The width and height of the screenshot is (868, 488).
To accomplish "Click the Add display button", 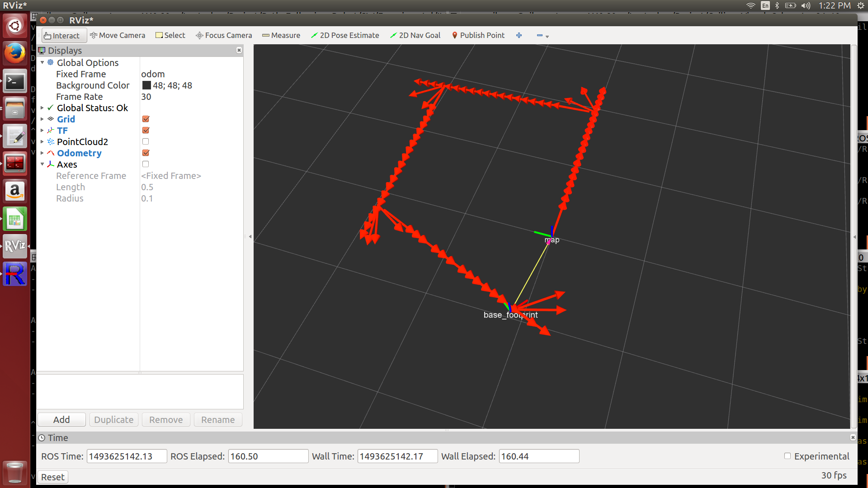I will (x=61, y=420).
